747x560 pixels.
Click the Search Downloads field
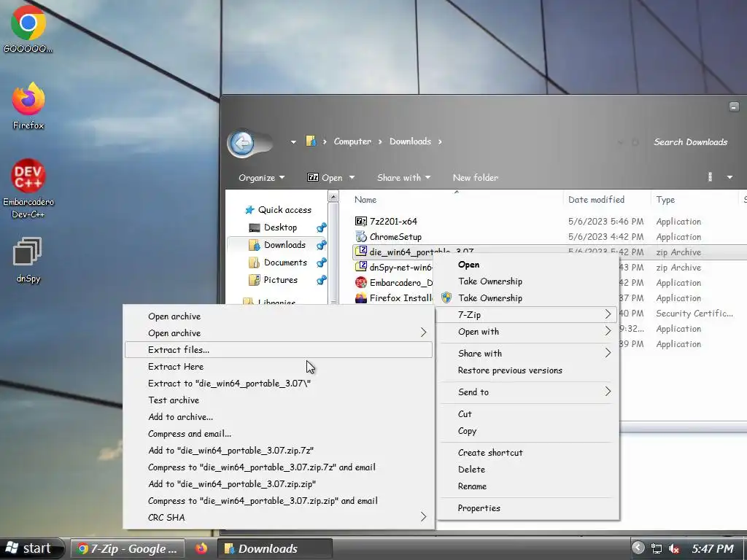(690, 142)
